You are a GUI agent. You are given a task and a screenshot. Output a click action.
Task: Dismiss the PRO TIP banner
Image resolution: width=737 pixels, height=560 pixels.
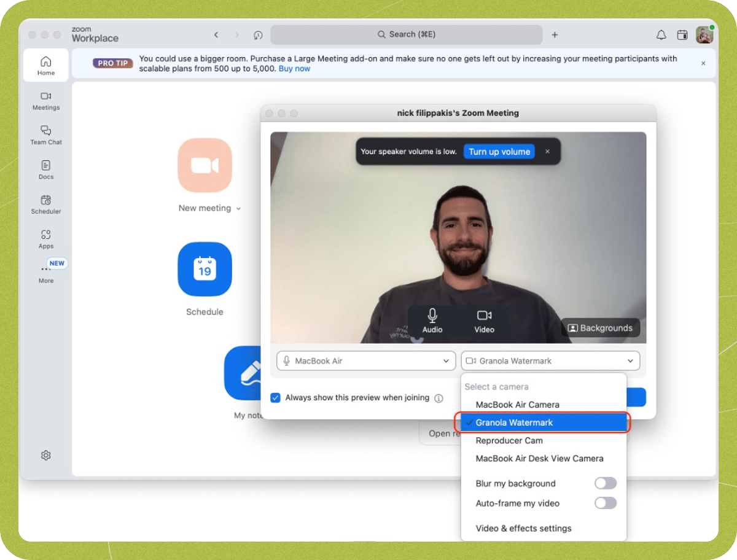point(703,63)
